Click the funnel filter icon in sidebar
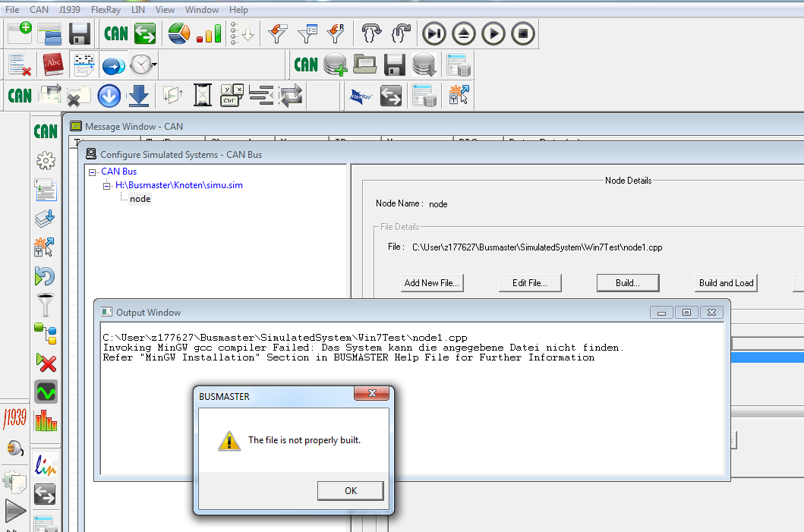Viewport: 804px width, 532px height. (46, 305)
